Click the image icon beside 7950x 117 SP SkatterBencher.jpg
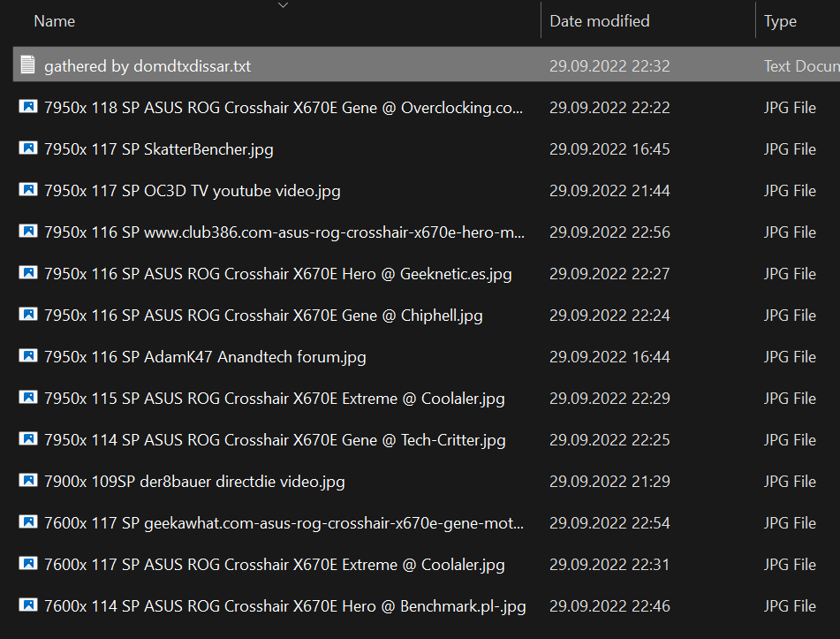 28,148
